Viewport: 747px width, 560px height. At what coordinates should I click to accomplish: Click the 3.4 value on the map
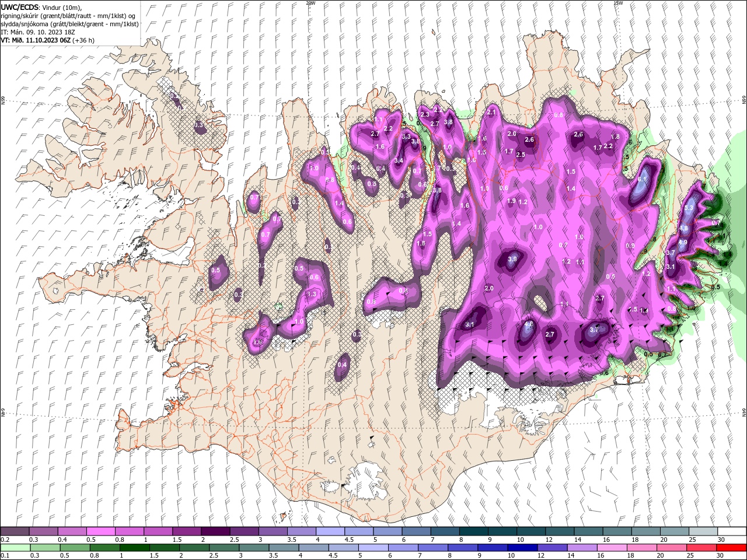[x=399, y=160]
